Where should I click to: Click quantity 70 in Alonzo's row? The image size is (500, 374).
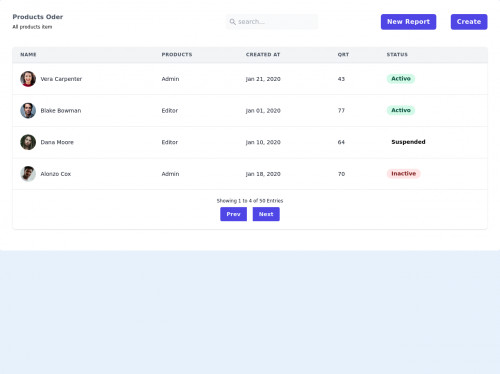341,174
